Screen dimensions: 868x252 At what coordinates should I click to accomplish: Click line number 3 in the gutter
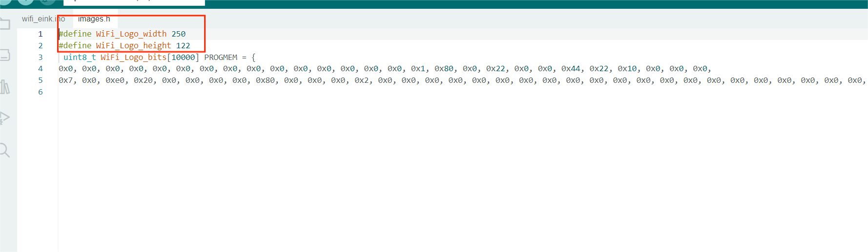(41, 58)
